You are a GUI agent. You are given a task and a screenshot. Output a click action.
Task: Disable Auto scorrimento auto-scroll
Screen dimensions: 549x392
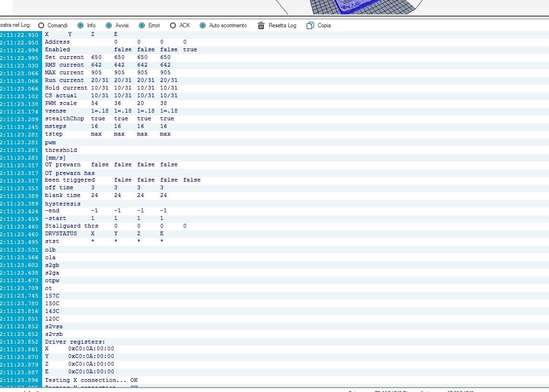(x=203, y=25)
